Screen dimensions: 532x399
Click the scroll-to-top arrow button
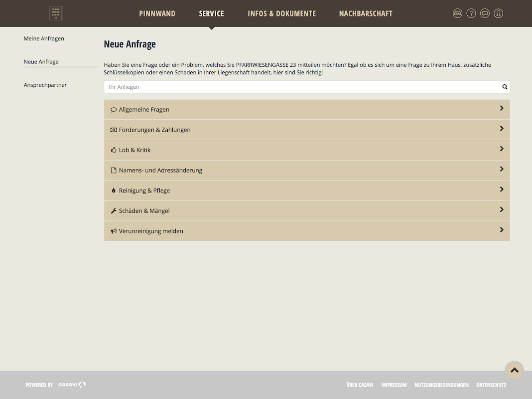click(515, 371)
